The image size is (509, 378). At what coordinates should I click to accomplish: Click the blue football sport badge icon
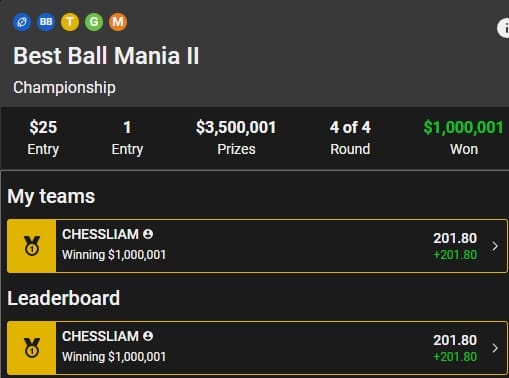coord(22,22)
